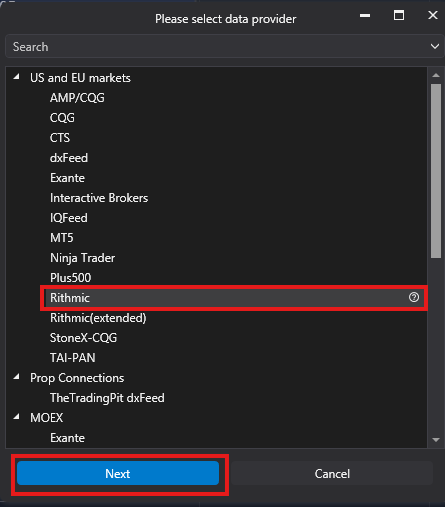Image resolution: width=445 pixels, height=507 pixels.
Task: Collapse the Prop Connections group
Action: click(x=16, y=377)
